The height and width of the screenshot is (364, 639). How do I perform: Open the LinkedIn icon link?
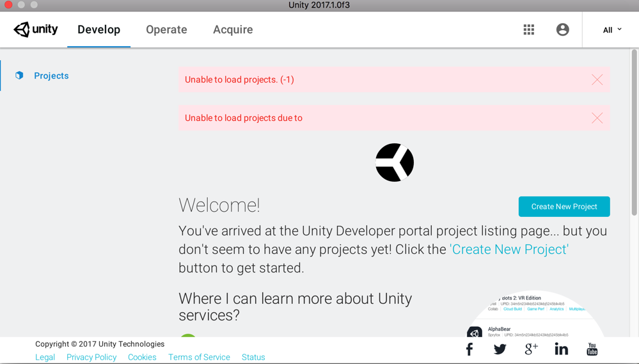click(x=561, y=349)
